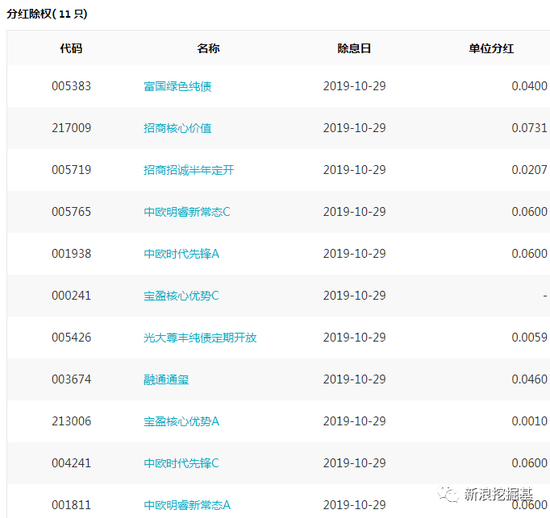Click dividend value 0.0400
Image resolution: width=550 pixels, height=518 pixels.
[529, 86]
